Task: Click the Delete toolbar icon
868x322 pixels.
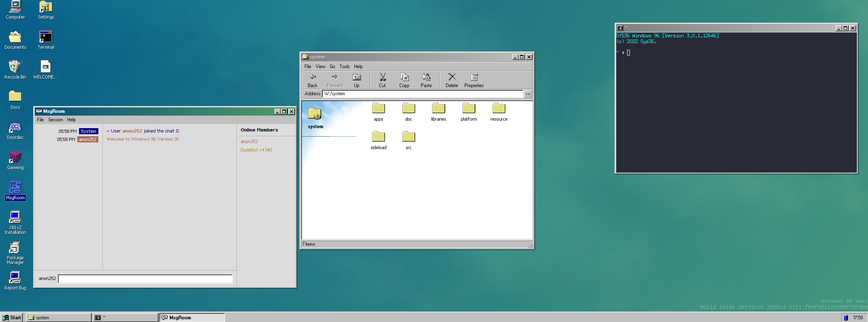Action: 451,80
